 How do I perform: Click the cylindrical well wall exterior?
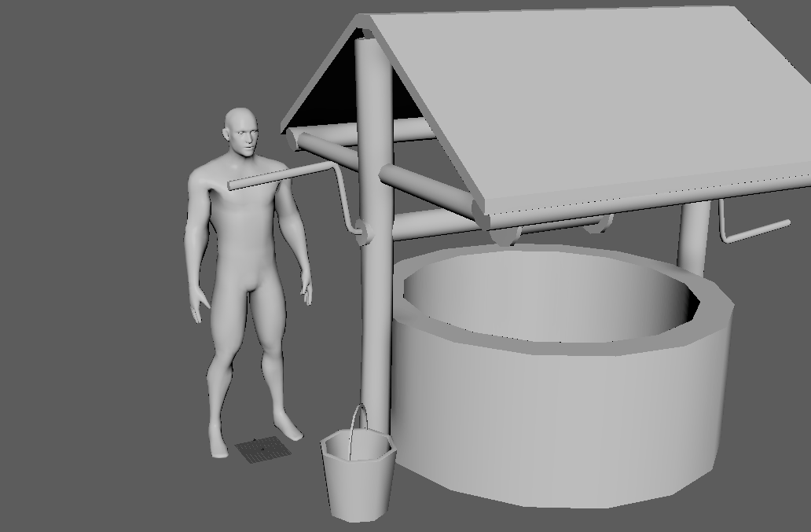550,416
